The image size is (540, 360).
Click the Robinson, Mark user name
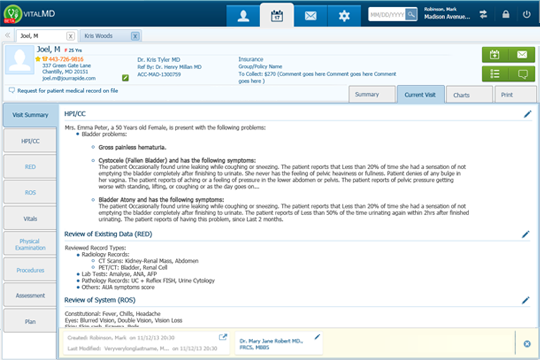click(x=440, y=9)
